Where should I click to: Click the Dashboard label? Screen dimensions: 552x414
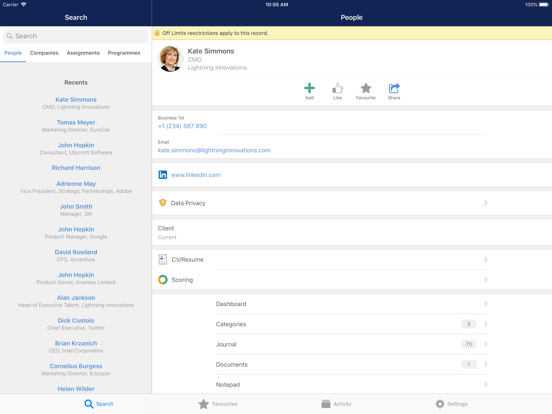coord(231,304)
